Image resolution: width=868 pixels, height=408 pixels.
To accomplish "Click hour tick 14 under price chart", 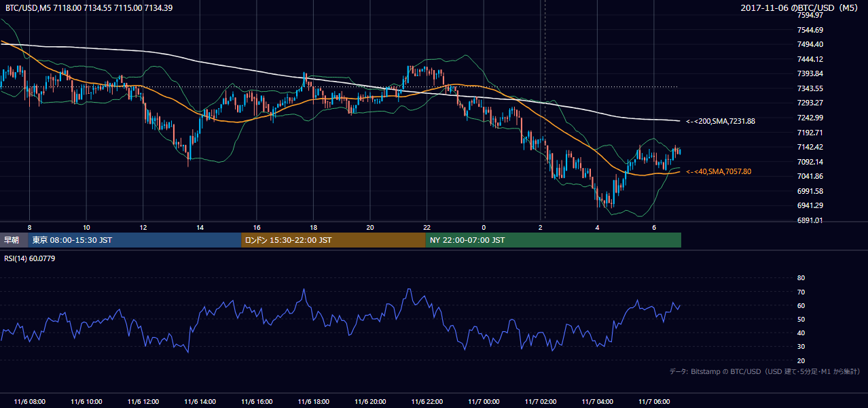I will click(200, 227).
